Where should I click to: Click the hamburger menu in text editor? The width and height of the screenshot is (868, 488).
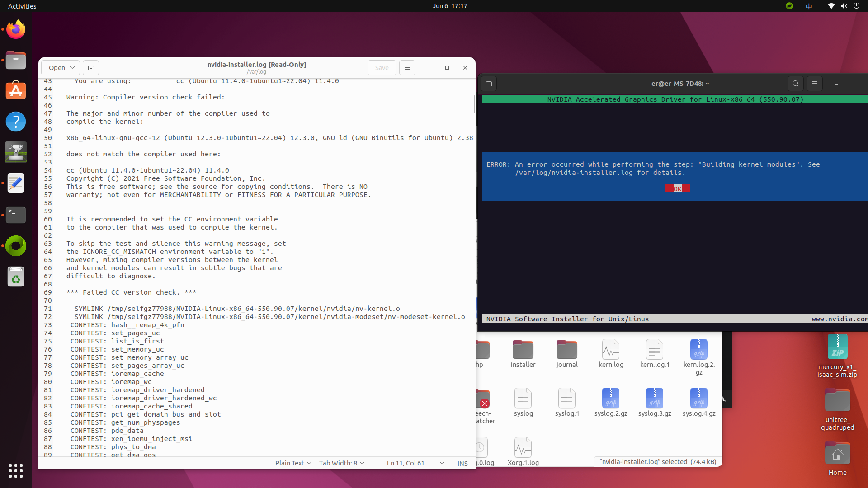[x=407, y=67]
